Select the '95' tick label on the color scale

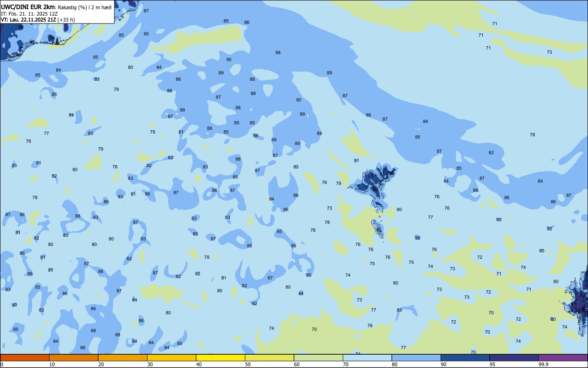pyautogui.click(x=492, y=364)
